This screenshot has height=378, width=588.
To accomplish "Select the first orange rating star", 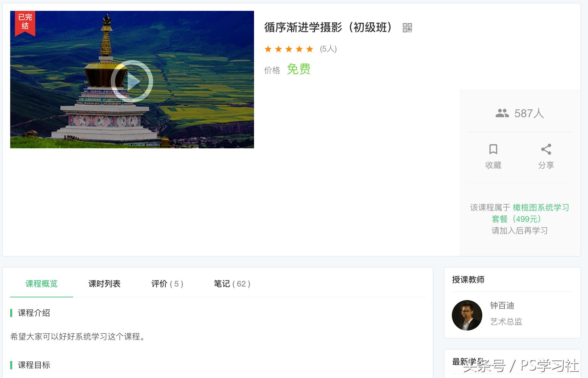I will [x=268, y=49].
